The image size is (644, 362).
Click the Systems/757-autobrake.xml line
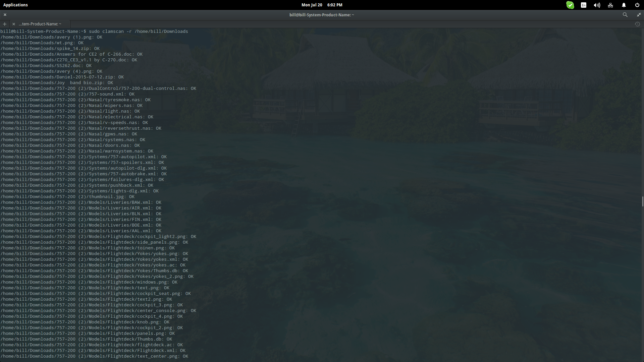[x=84, y=174]
